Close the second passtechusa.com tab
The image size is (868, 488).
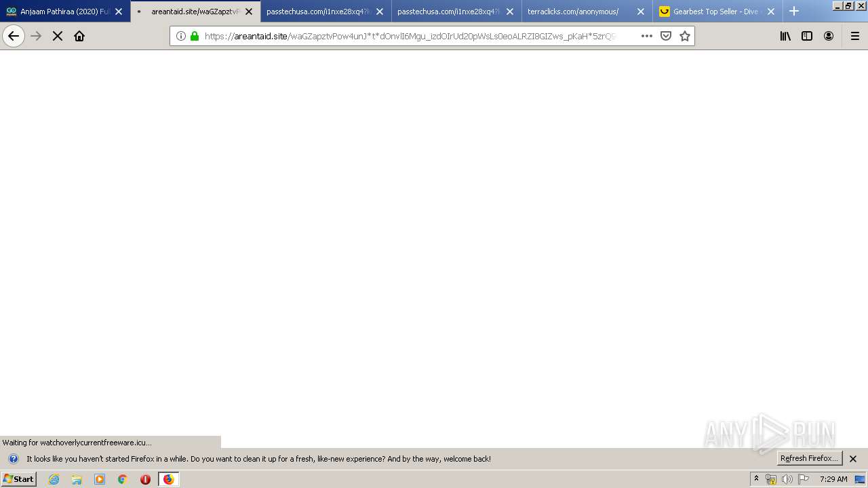point(510,12)
